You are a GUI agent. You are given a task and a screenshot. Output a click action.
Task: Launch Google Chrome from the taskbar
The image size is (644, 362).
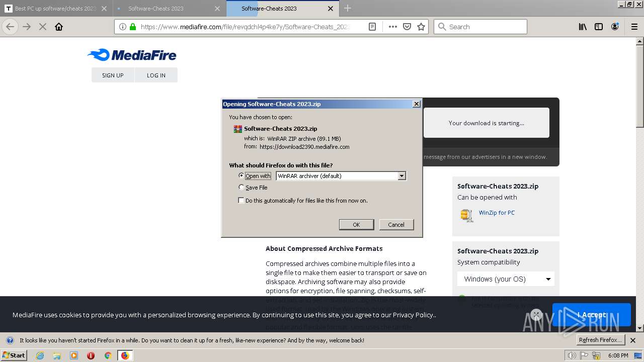pos(108,355)
